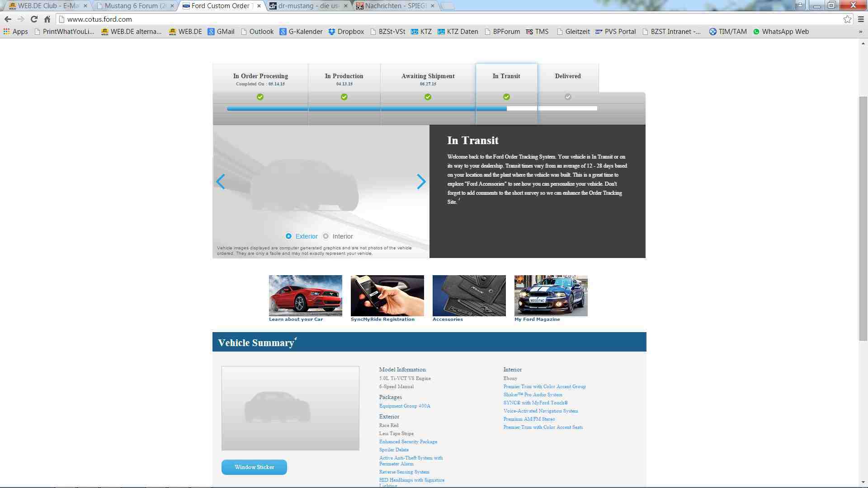Image resolution: width=868 pixels, height=488 pixels.
Task: Show next vehicle image with right arrow
Action: click(421, 182)
